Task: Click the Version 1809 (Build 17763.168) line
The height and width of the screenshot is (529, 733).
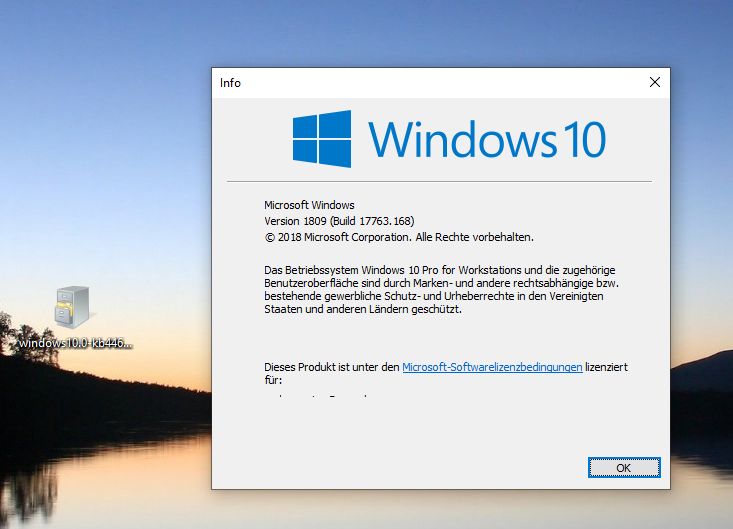Action: [339, 221]
